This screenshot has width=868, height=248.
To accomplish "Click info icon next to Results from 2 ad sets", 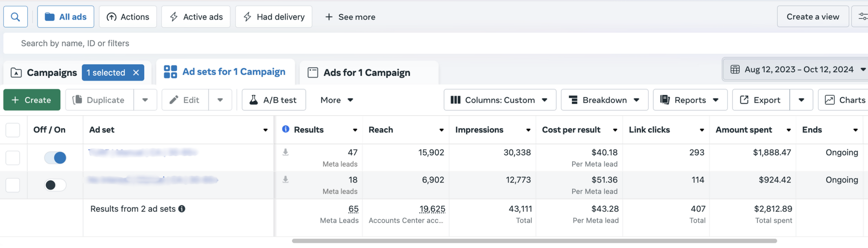I will click(182, 209).
